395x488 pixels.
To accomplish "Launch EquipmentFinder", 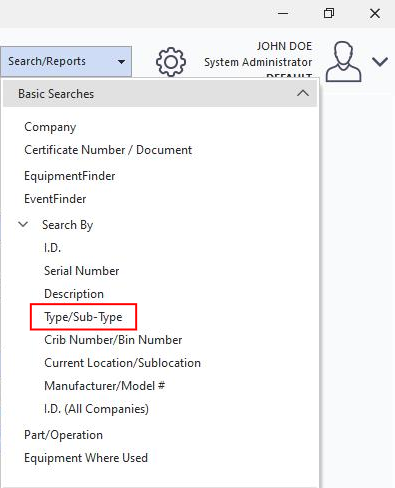I will [70, 176].
